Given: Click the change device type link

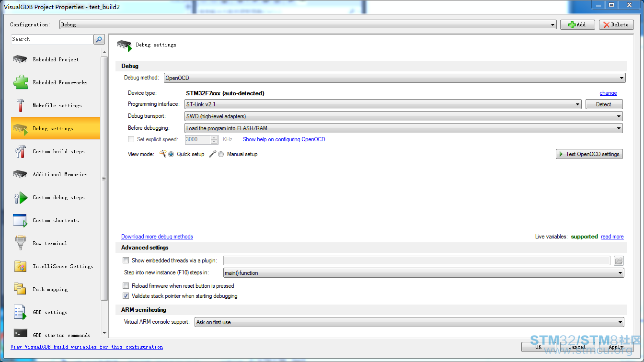Looking at the screenshot, I should [608, 93].
